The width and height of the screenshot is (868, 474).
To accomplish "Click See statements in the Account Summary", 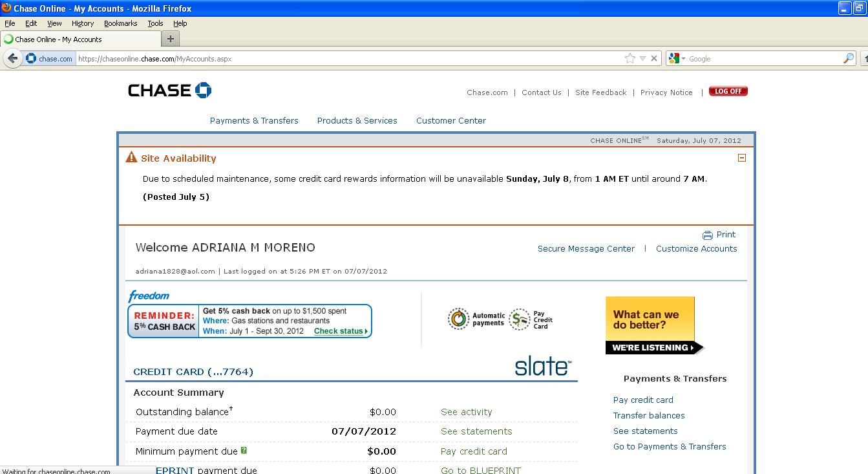I will [x=476, y=431].
